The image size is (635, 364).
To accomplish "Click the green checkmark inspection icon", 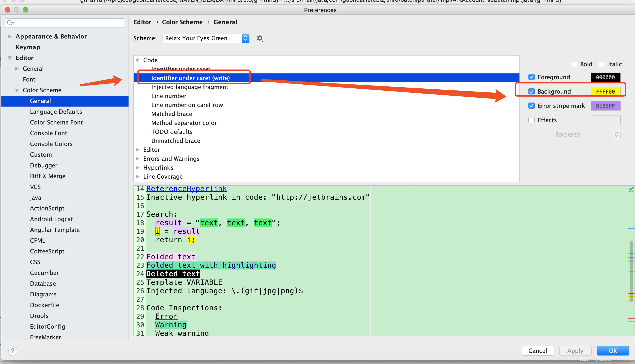I will pyautogui.click(x=631, y=190).
